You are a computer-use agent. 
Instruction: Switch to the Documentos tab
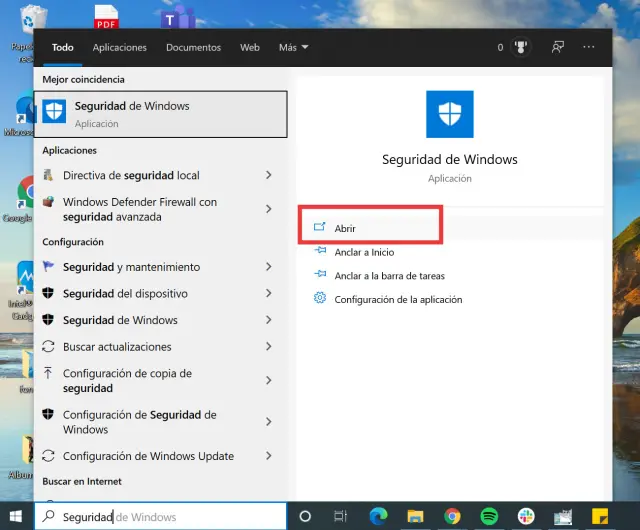(193, 47)
